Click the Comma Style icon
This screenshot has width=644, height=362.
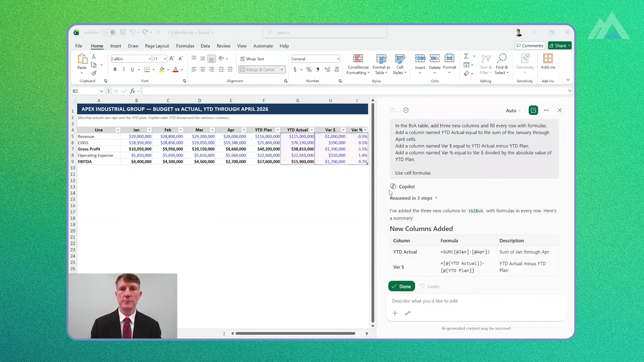point(318,69)
